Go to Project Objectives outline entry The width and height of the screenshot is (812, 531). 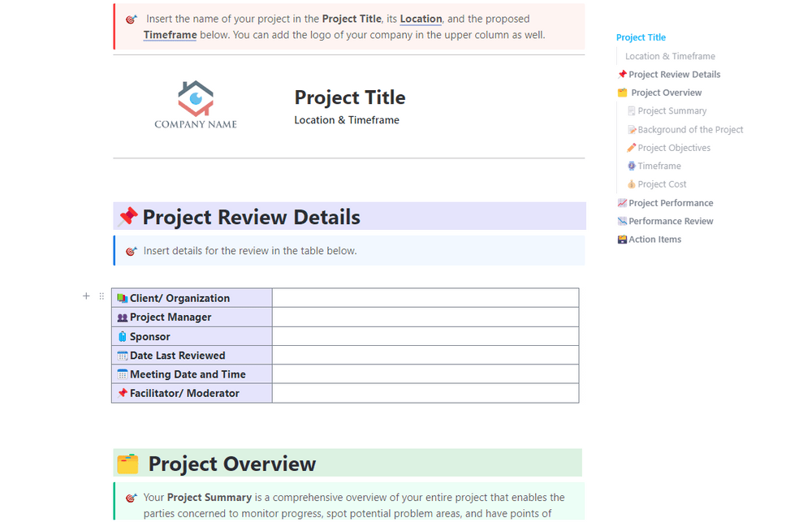674,148
